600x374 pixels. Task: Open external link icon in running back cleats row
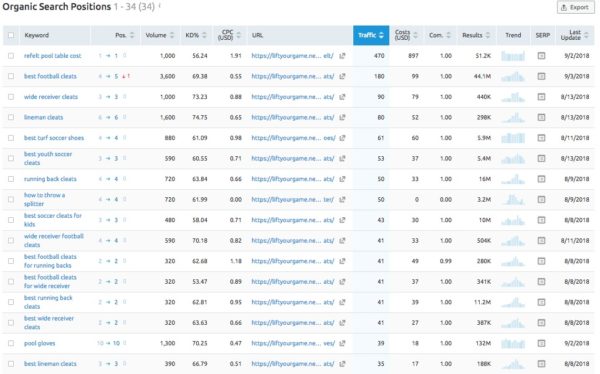342,179
